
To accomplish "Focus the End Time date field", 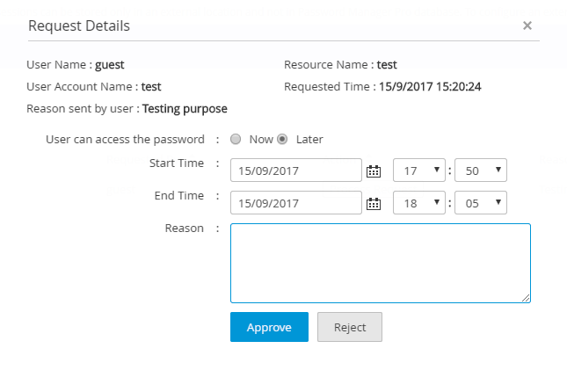I will [x=296, y=203].
